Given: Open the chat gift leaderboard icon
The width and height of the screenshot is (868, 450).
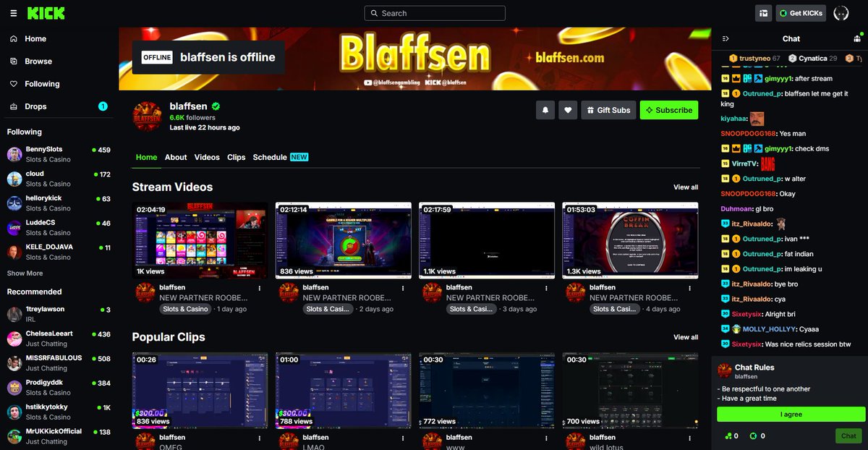Looking at the screenshot, I should 859,38.
